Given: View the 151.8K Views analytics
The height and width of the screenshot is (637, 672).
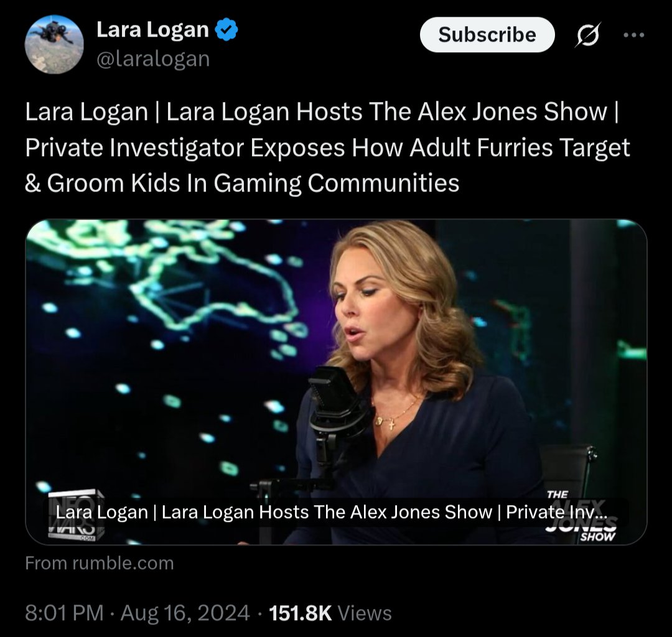Looking at the screenshot, I should pyautogui.click(x=330, y=613).
